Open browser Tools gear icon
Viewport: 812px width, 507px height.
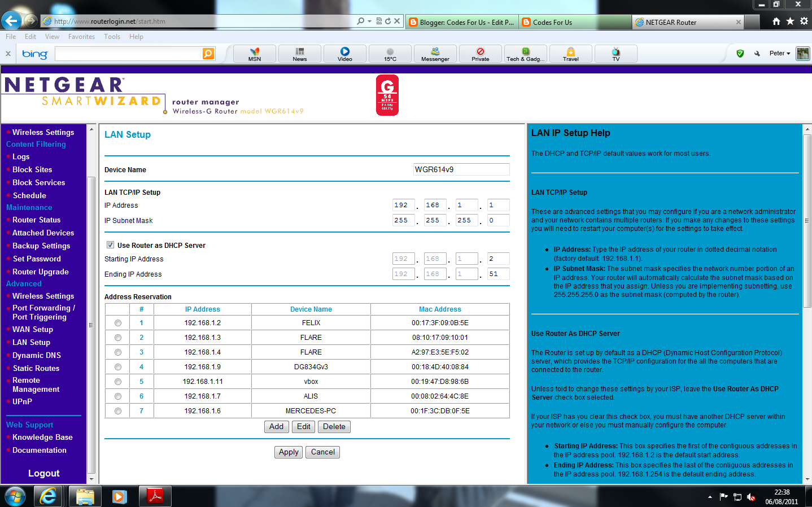tap(804, 21)
